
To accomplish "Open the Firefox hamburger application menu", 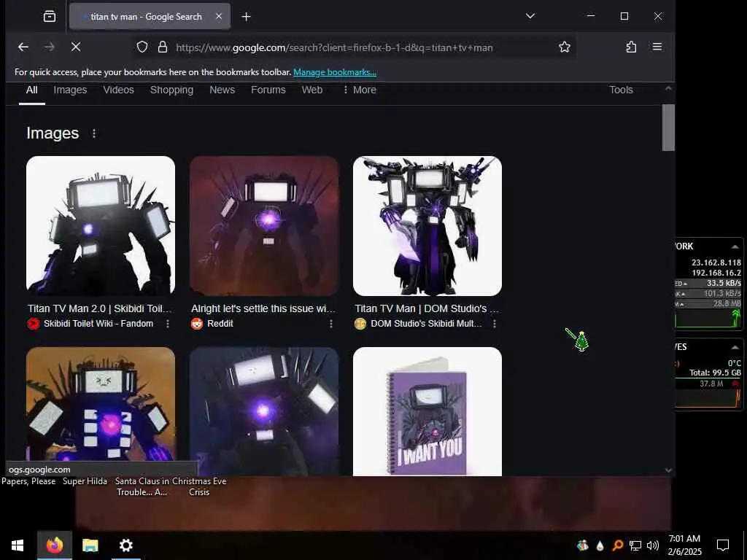I will 657,47.
